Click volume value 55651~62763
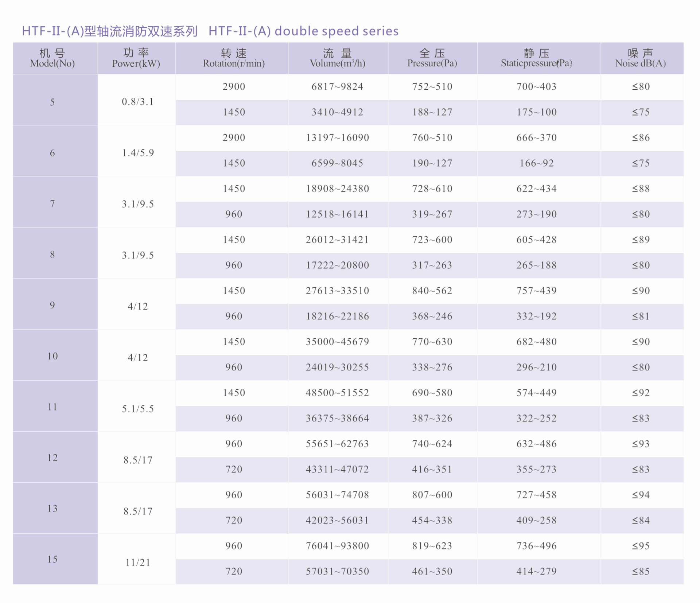 pos(337,444)
